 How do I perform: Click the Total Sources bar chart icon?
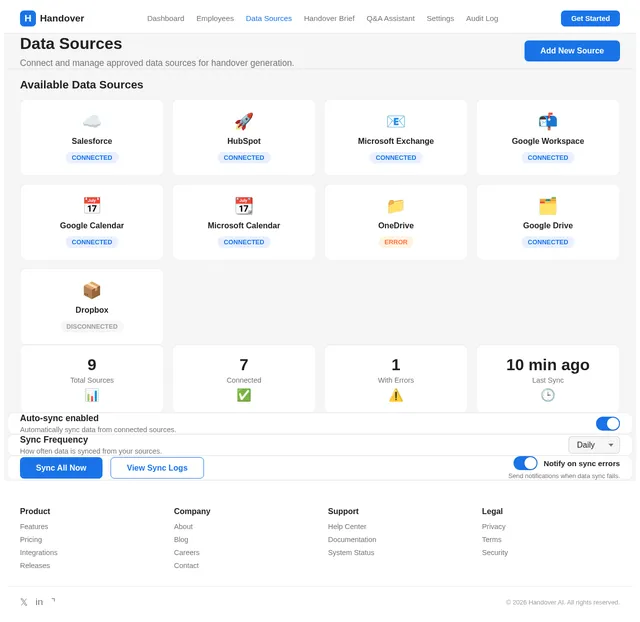92,395
